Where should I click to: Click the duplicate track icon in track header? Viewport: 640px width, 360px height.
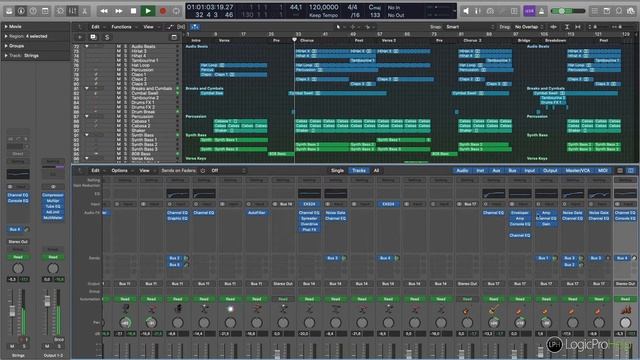[93, 37]
